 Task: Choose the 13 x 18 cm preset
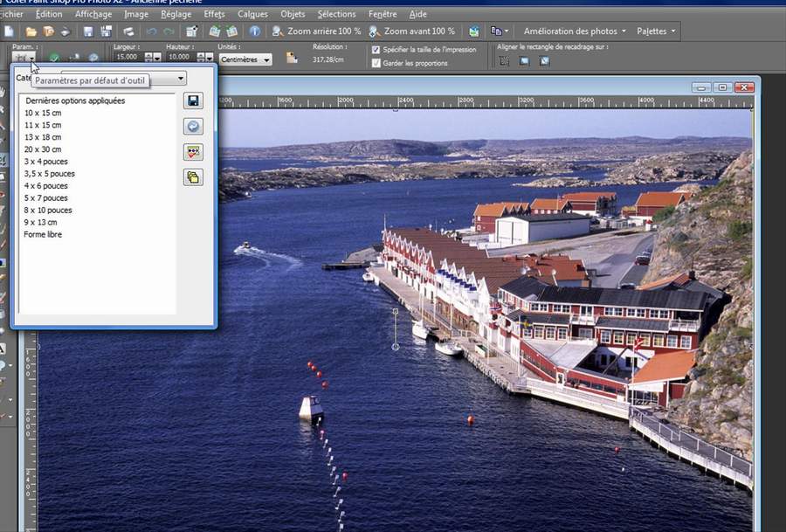(x=43, y=137)
